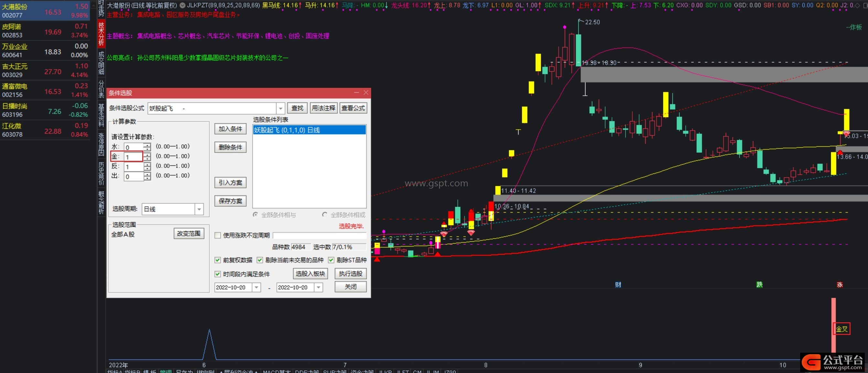Click the 加入条件 button
Screen dimensions: 868x373
click(230, 129)
